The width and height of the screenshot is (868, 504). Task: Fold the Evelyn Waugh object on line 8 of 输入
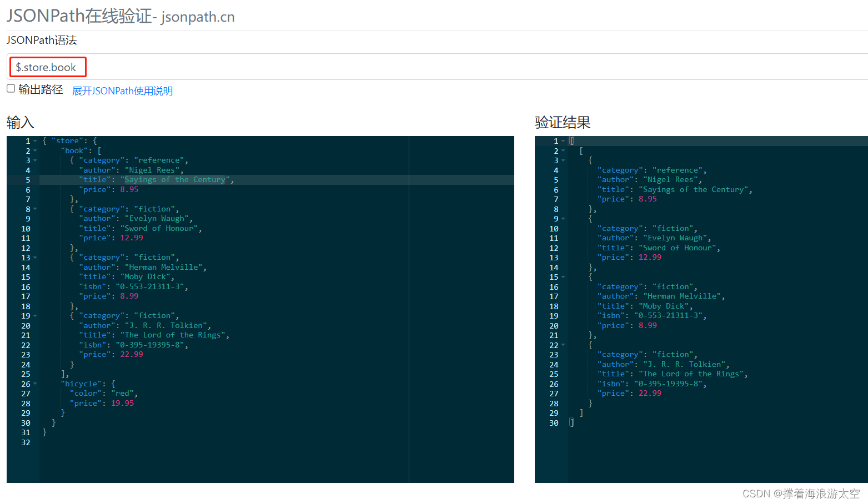(35, 209)
